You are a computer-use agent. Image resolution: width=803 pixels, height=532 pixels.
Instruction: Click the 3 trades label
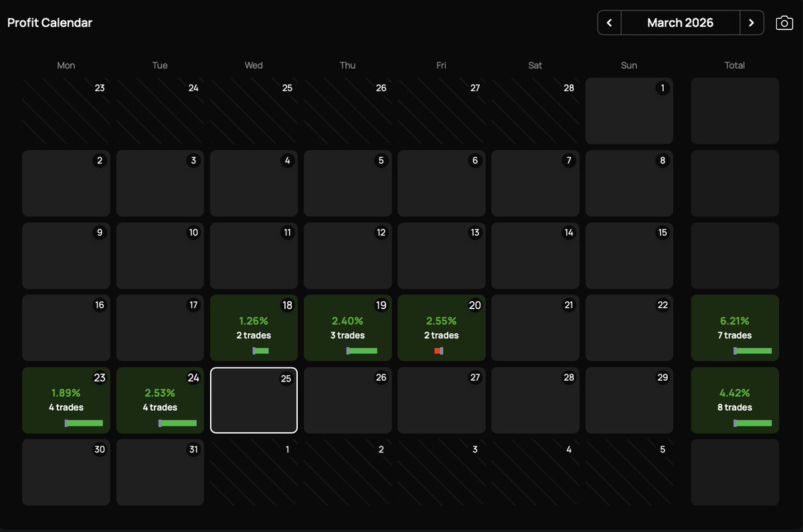point(347,335)
